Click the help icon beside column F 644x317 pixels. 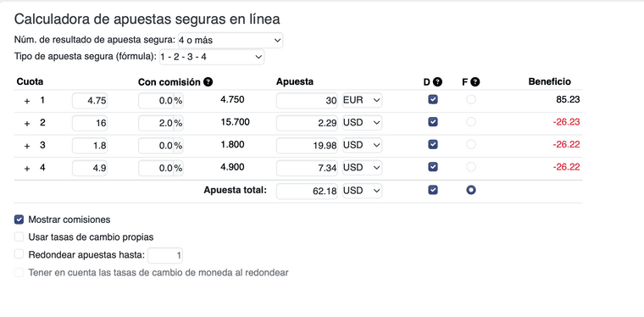475,81
